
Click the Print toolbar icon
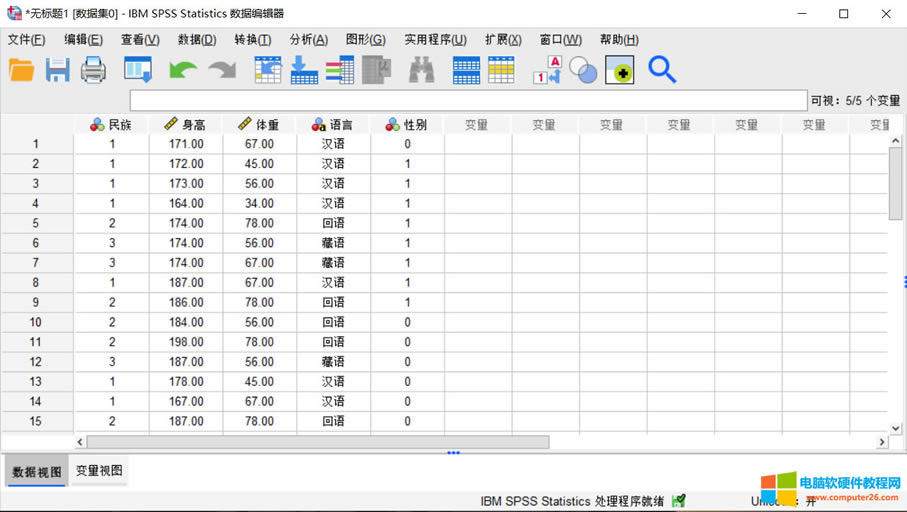pyautogui.click(x=93, y=70)
